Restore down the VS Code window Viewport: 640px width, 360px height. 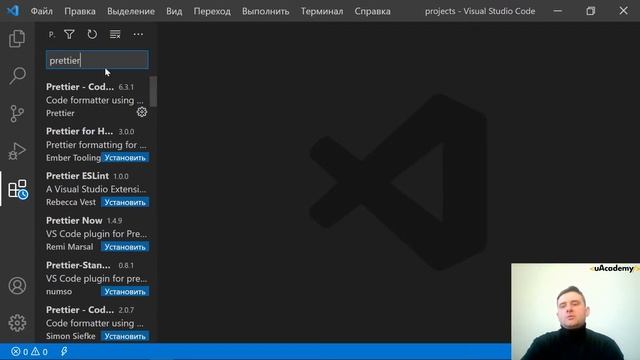point(591,11)
